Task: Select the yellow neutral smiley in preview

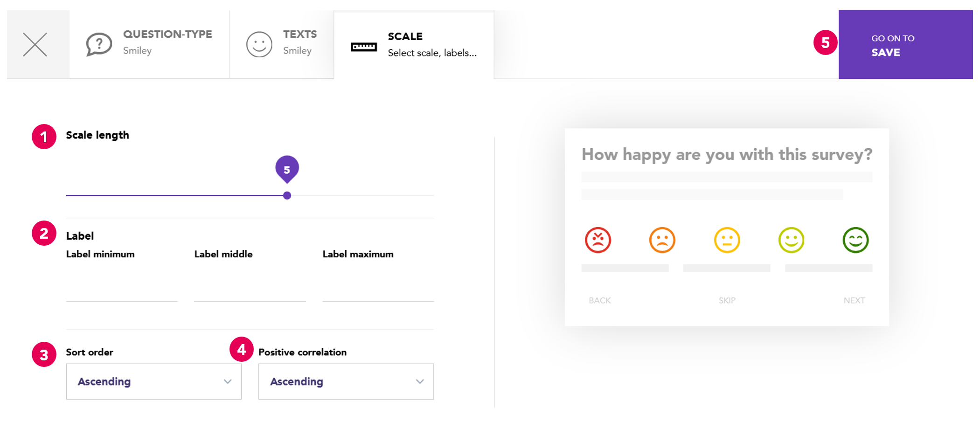Action: coord(727,240)
